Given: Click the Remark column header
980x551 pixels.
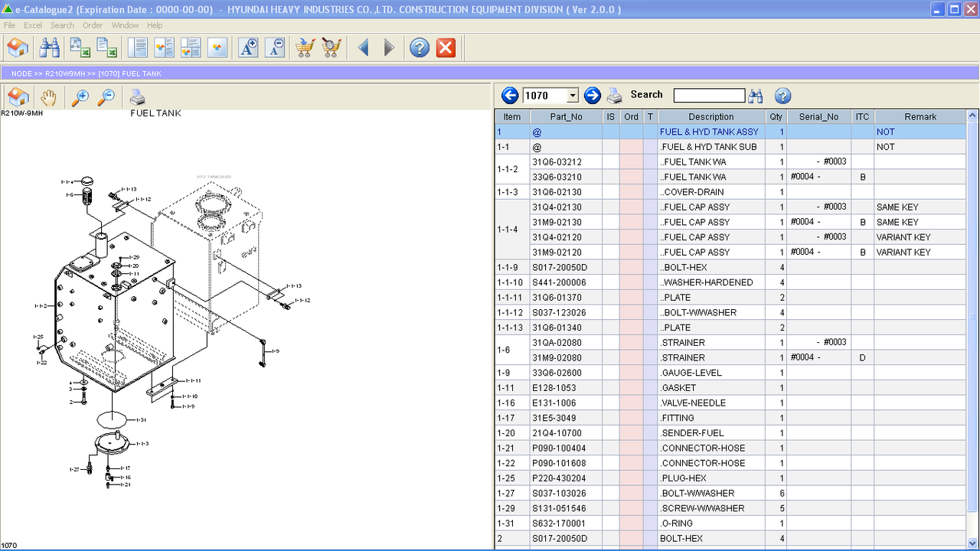Looking at the screenshot, I should pyautogui.click(x=920, y=117).
